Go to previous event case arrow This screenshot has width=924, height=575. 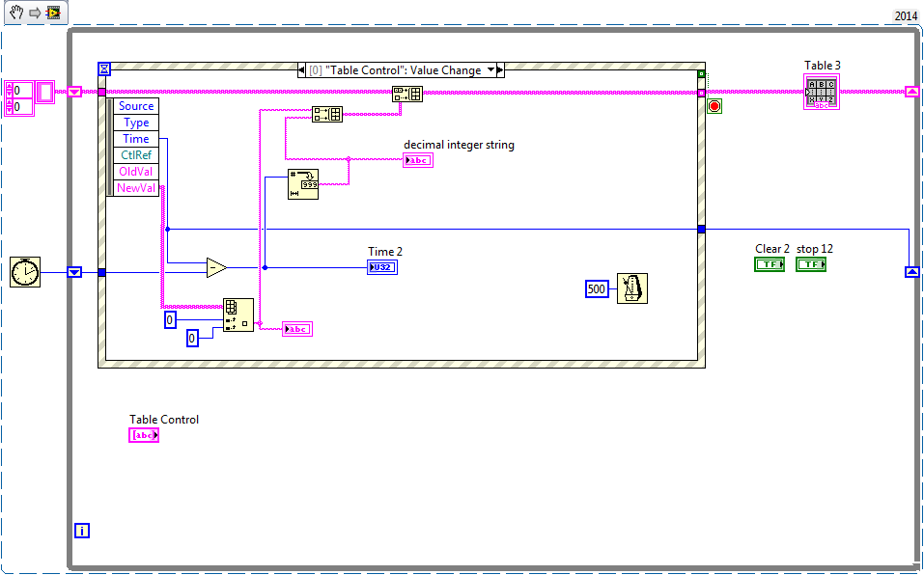coord(303,70)
